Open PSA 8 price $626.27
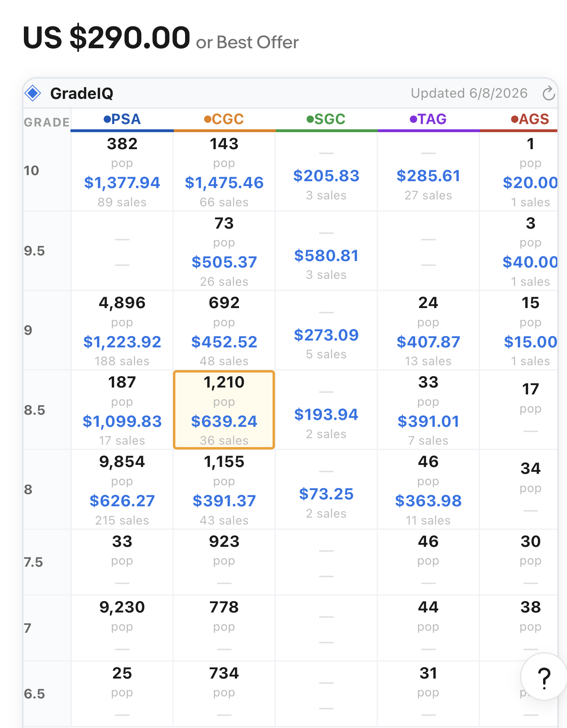The image size is (567, 728). 122,501
